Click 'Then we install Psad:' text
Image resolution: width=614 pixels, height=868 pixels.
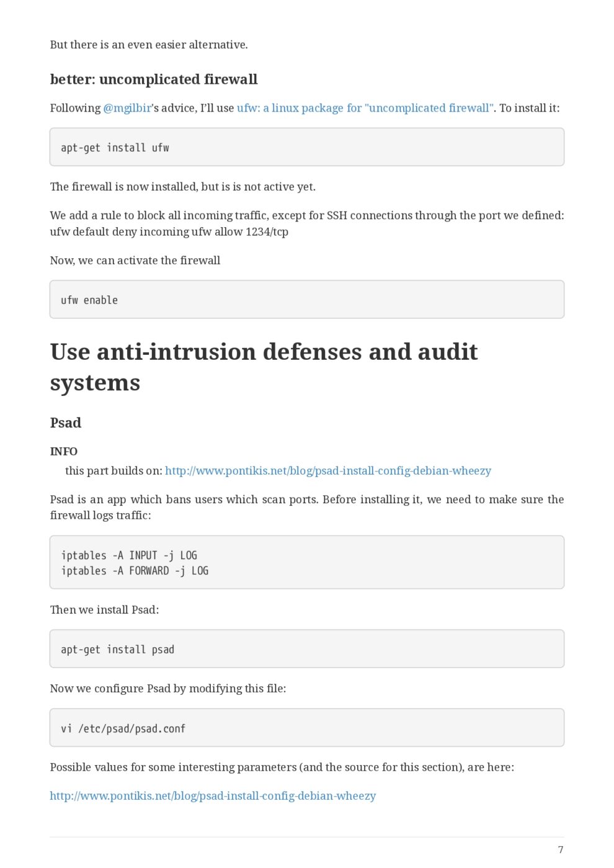(104, 610)
